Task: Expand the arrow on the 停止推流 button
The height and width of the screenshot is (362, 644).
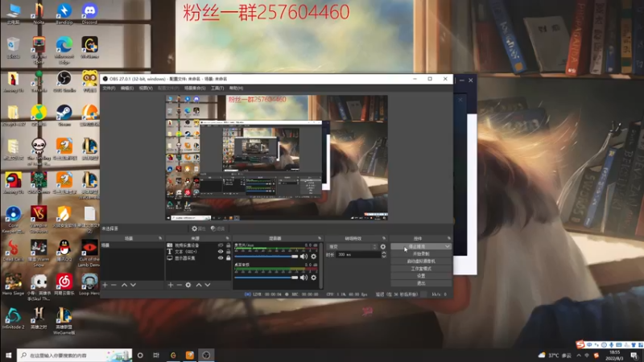Action: [x=448, y=247]
